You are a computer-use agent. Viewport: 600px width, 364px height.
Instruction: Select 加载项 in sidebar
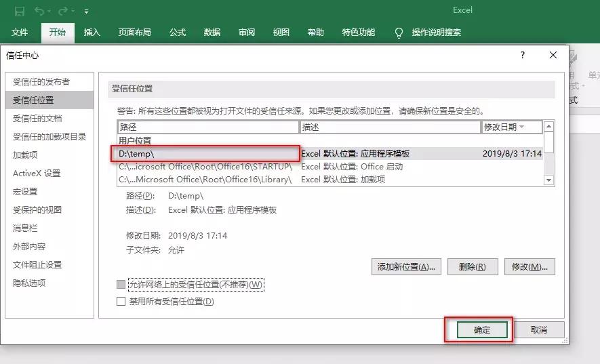[49, 155]
